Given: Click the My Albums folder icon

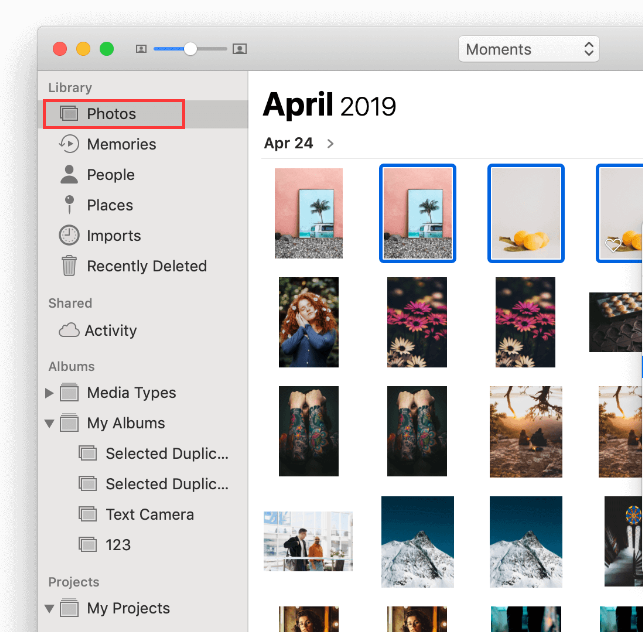Looking at the screenshot, I should [69, 423].
